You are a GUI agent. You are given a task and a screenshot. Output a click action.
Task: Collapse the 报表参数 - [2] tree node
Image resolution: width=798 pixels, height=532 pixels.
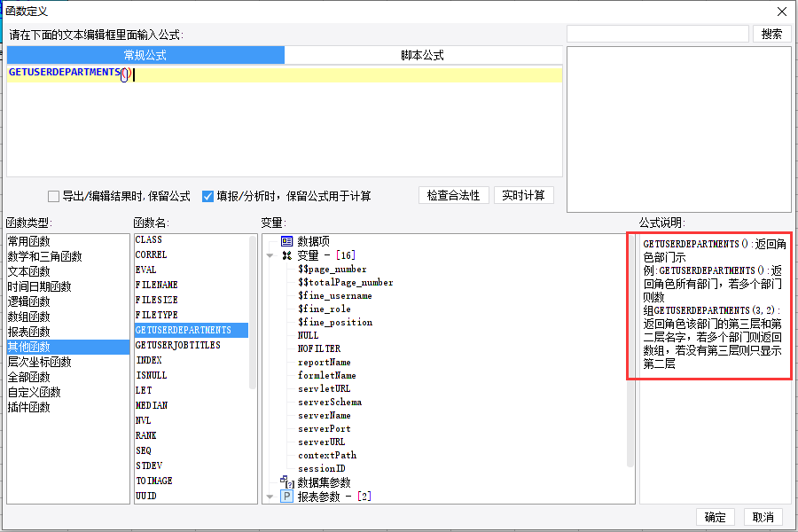click(x=270, y=497)
